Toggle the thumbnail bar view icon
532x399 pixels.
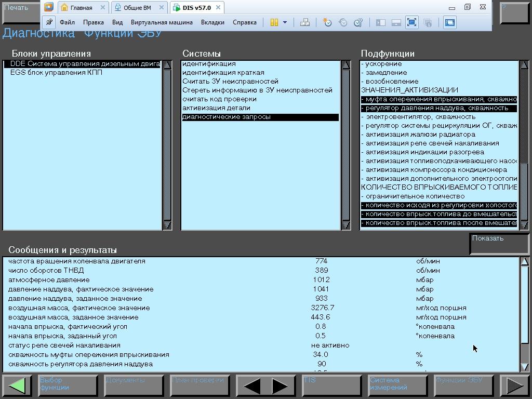[x=396, y=23]
